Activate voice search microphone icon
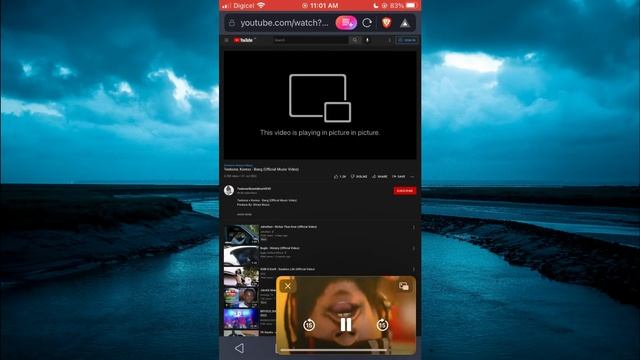 (367, 40)
